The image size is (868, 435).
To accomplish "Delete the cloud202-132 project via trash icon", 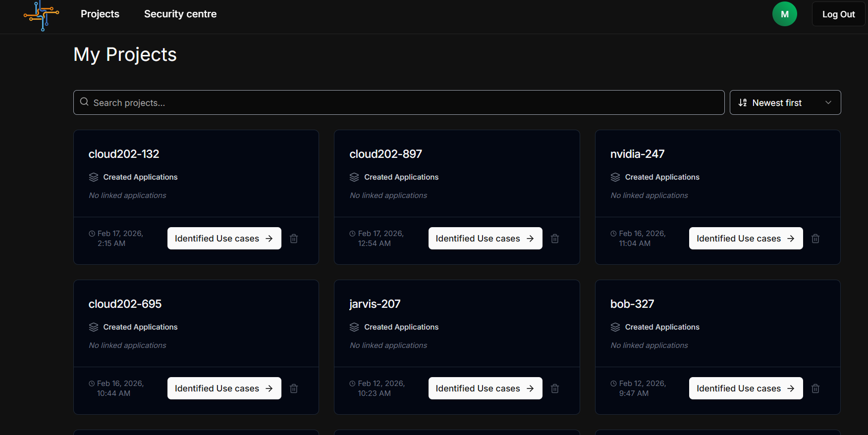I will coord(294,239).
